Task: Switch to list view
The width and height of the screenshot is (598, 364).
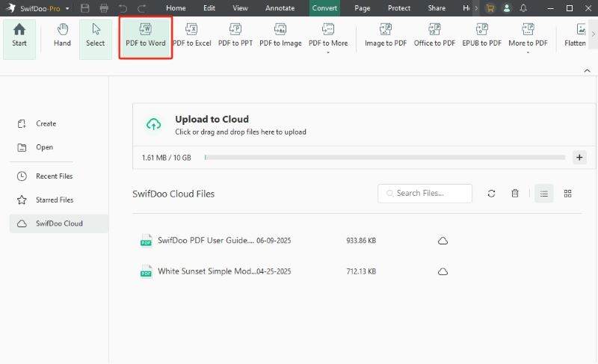Action: (544, 194)
